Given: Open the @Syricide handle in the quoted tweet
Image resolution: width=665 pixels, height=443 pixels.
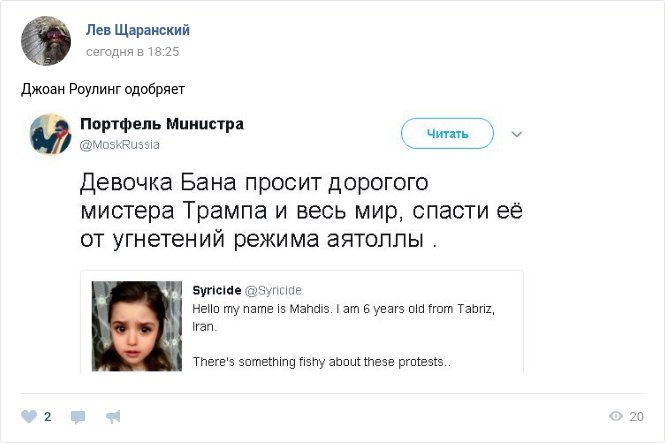Looking at the screenshot, I should tap(274, 290).
